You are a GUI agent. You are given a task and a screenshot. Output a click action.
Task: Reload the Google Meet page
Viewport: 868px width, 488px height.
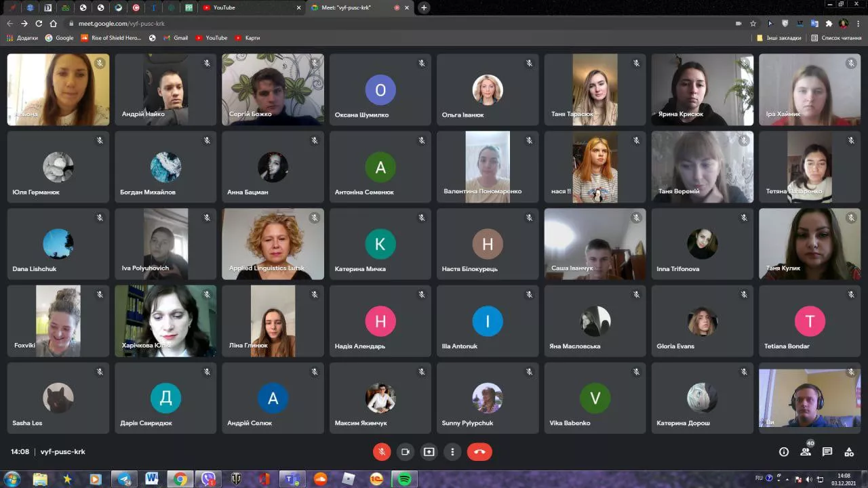click(39, 23)
